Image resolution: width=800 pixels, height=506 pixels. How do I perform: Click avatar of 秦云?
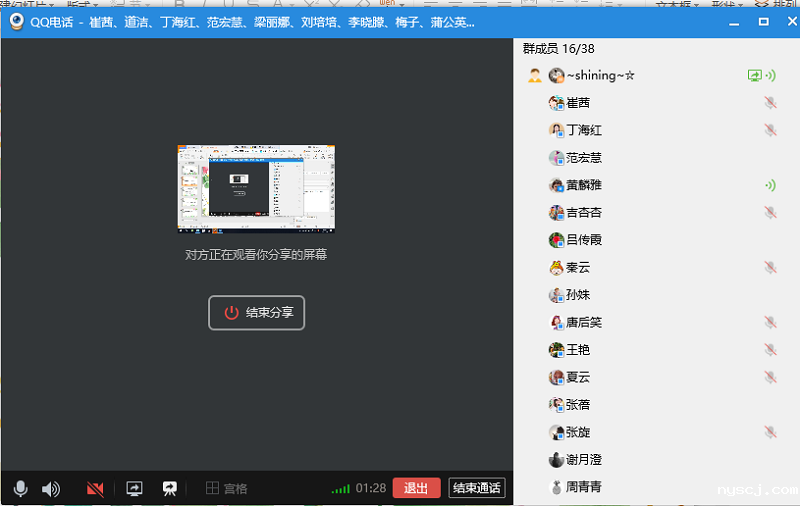(x=556, y=268)
